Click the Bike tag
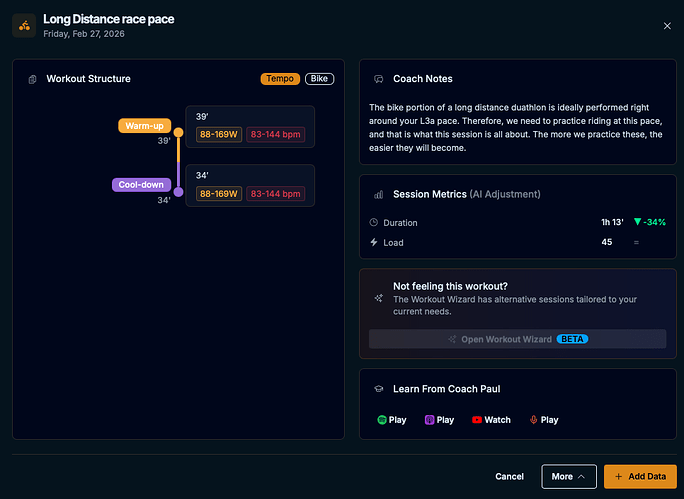 pos(319,79)
